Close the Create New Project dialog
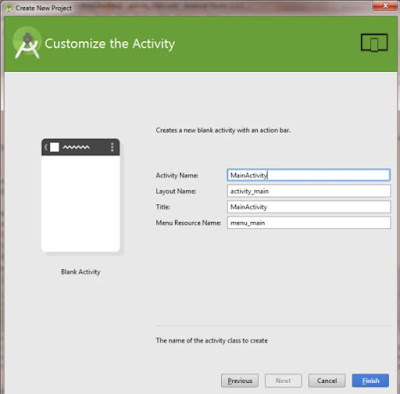The height and width of the screenshot is (394, 400). 385,5
